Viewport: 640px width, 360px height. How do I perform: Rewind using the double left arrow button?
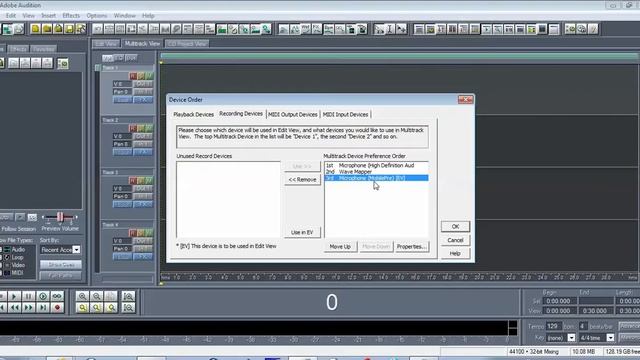coord(14,308)
